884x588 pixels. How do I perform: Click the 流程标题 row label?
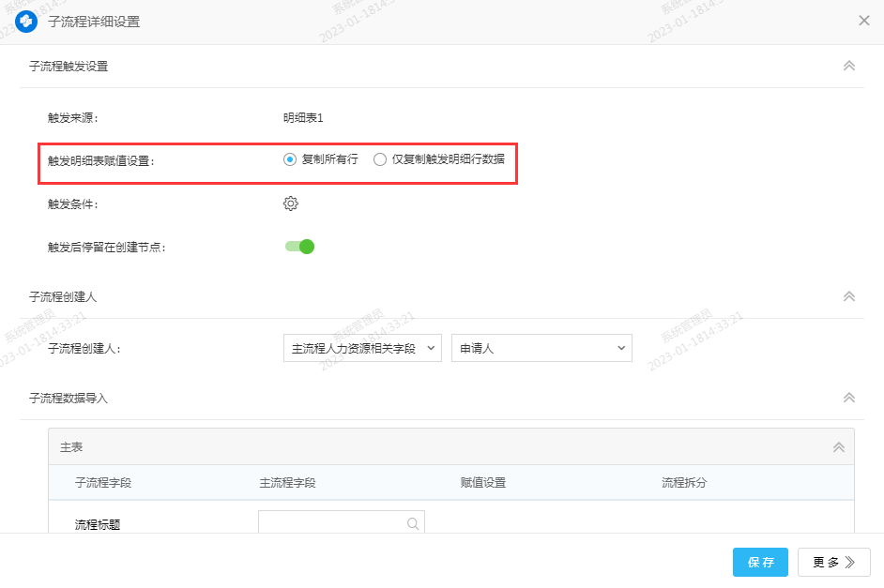point(98,525)
